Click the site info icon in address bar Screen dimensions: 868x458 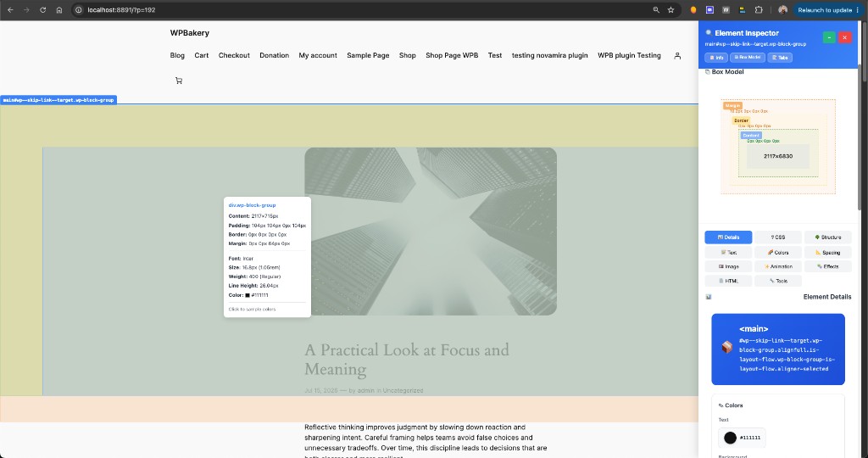tap(79, 10)
